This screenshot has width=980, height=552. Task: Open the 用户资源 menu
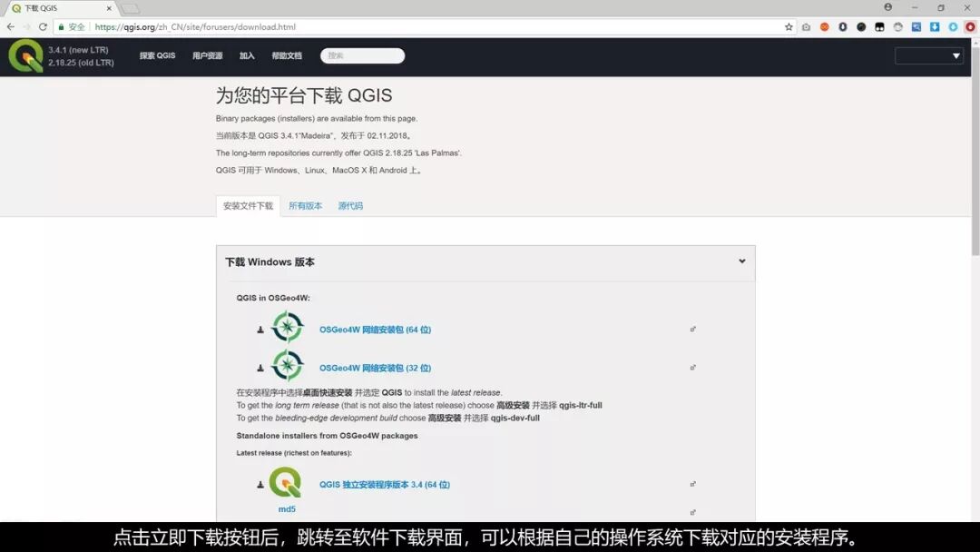pyautogui.click(x=208, y=55)
